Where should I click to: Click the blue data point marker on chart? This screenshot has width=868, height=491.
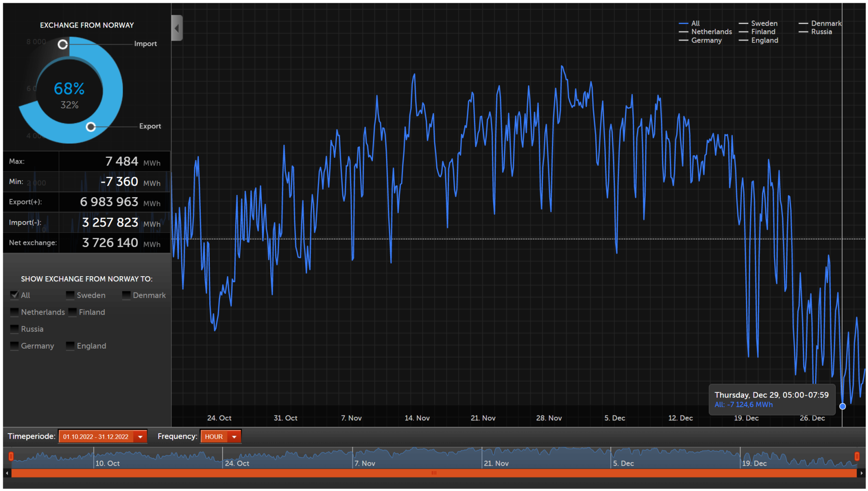point(842,406)
